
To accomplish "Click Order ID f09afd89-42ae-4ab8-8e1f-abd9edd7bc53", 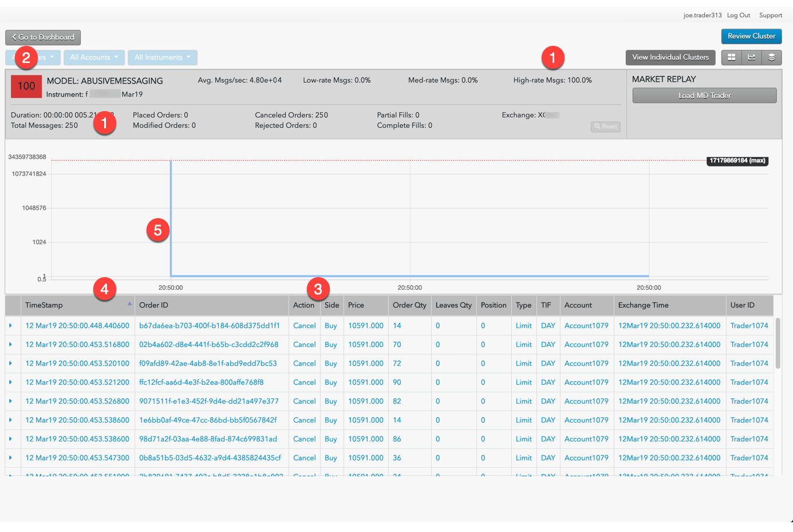I will 208,363.
